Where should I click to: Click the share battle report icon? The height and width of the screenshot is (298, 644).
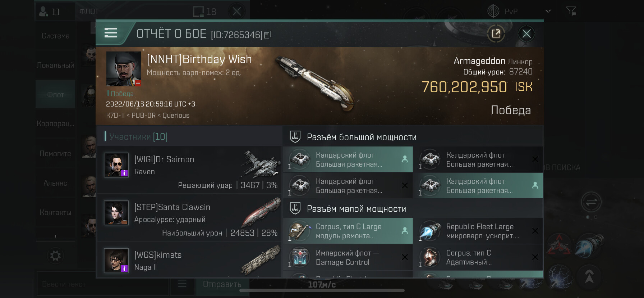pyautogui.click(x=496, y=34)
